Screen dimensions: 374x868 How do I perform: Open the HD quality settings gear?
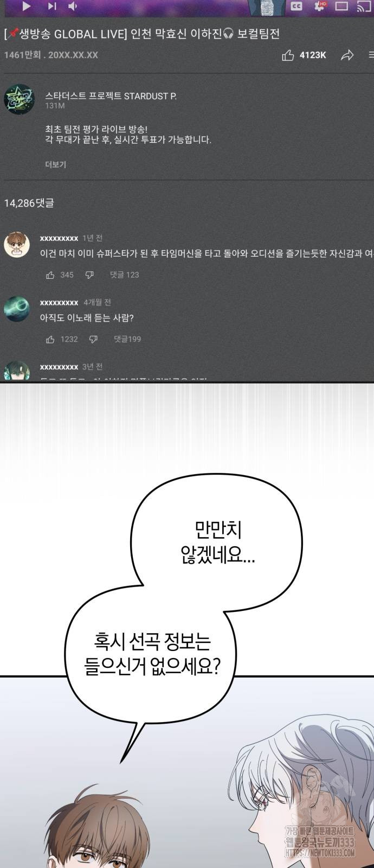coord(320,6)
